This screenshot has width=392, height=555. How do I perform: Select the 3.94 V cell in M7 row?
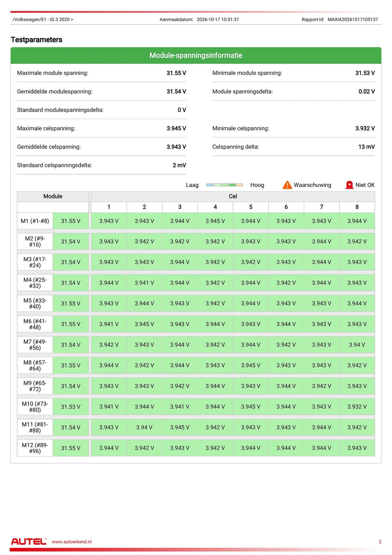click(357, 345)
